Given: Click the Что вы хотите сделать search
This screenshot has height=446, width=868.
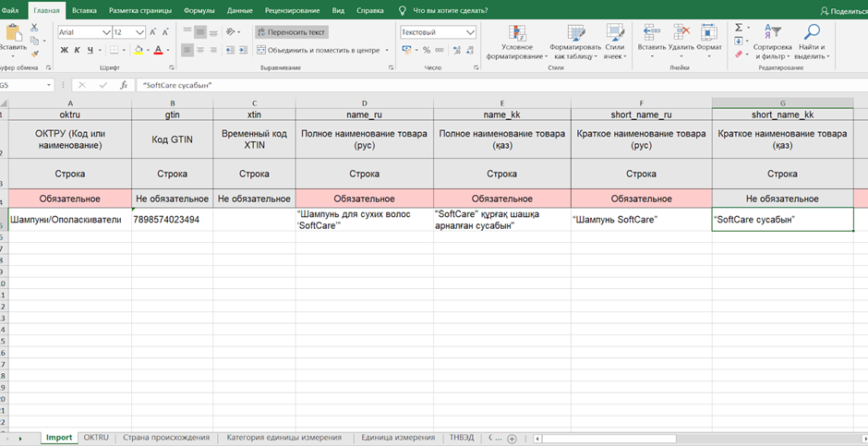Looking at the screenshot, I should click(x=449, y=10).
